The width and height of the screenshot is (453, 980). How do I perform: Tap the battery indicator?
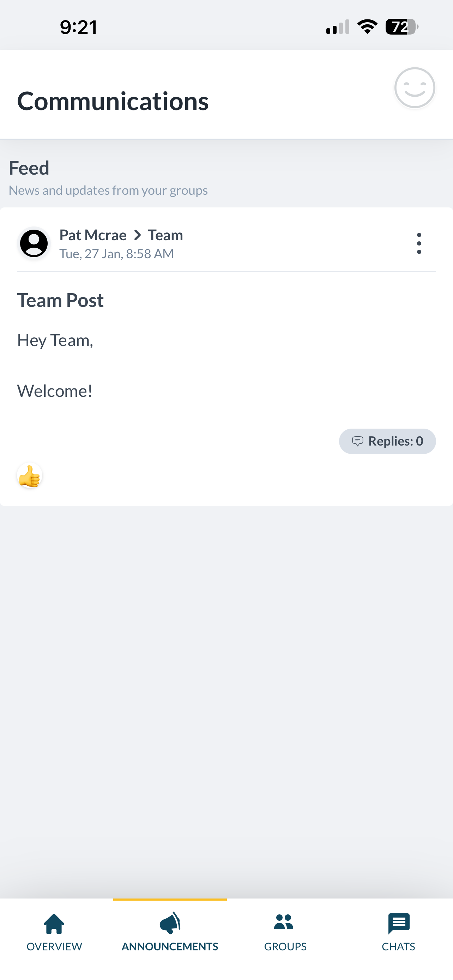tap(401, 26)
